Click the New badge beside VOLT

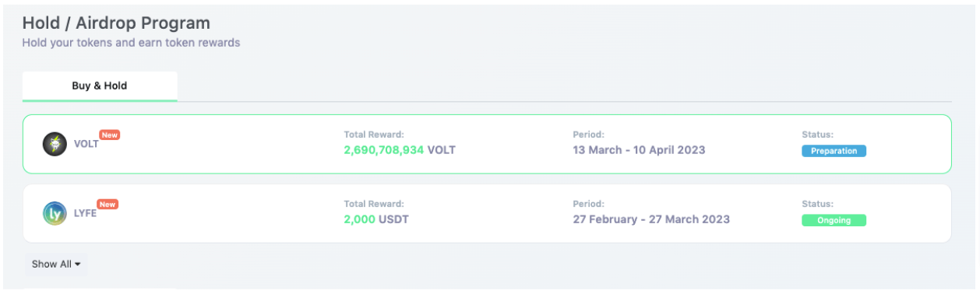(x=110, y=135)
